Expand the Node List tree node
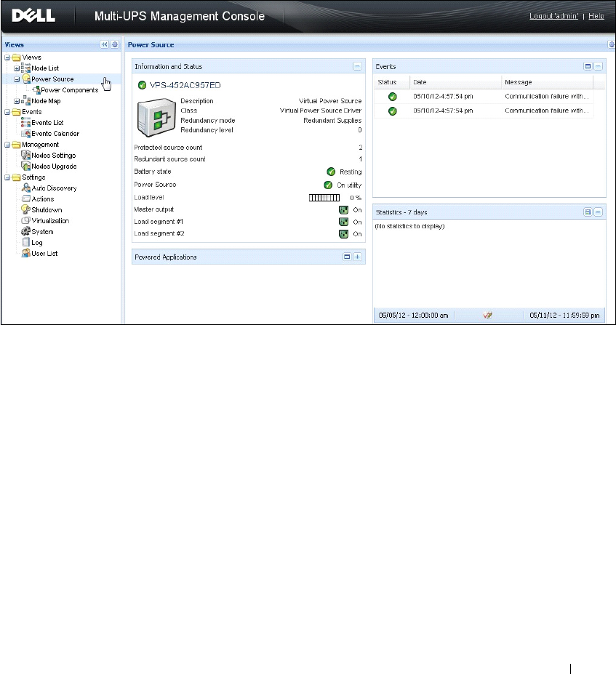The width and height of the screenshot is (616, 674). [x=16, y=68]
